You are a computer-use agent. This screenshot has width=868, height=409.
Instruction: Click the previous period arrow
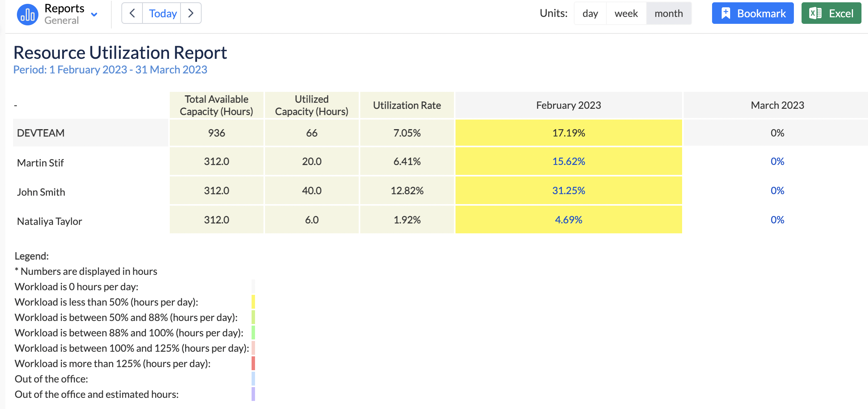(132, 13)
